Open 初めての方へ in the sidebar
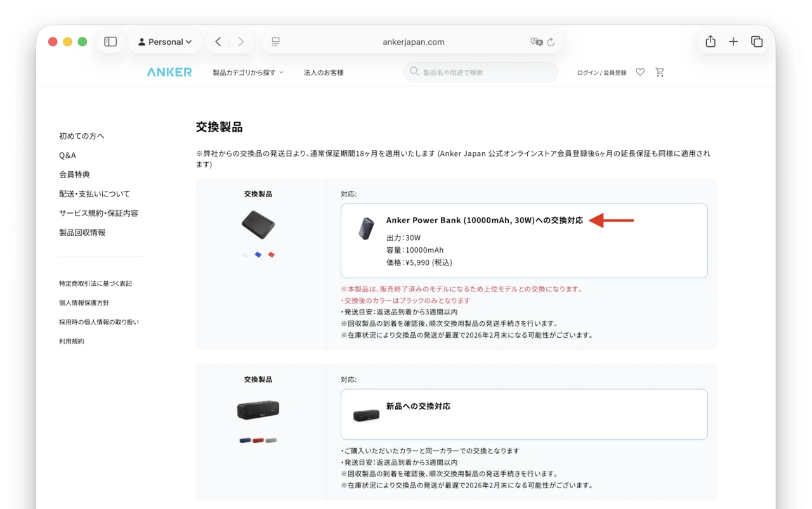The image size is (812, 509). [x=82, y=136]
